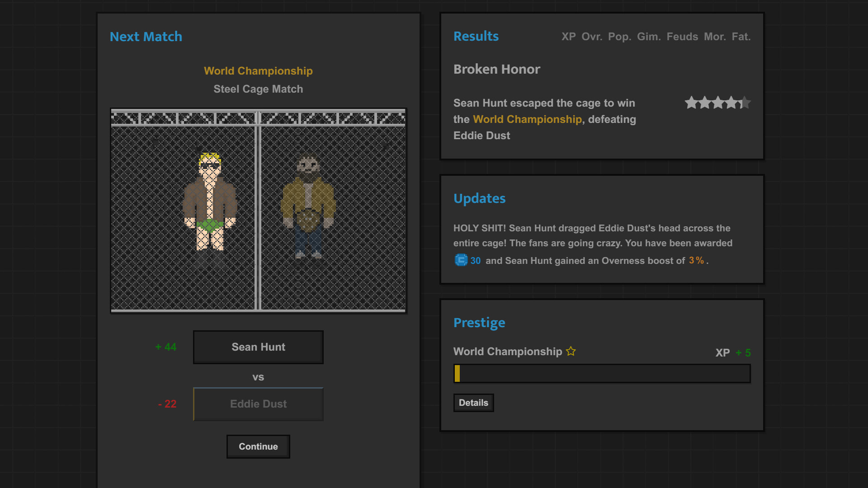Open the Feuds tab

coord(682,37)
